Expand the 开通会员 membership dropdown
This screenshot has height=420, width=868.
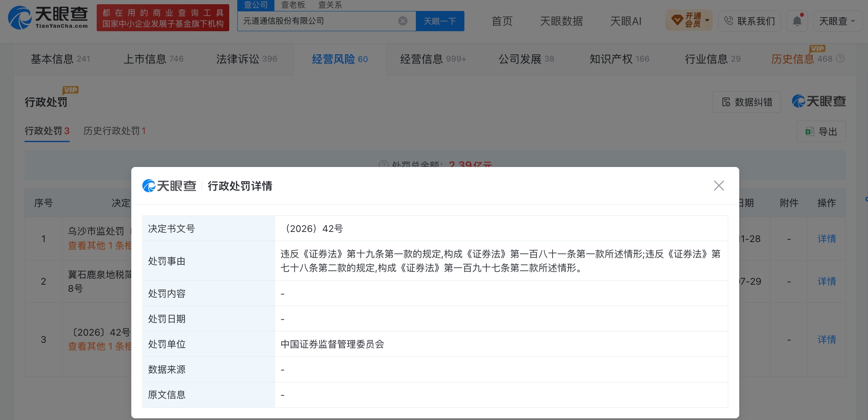pyautogui.click(x=689, y=20)
